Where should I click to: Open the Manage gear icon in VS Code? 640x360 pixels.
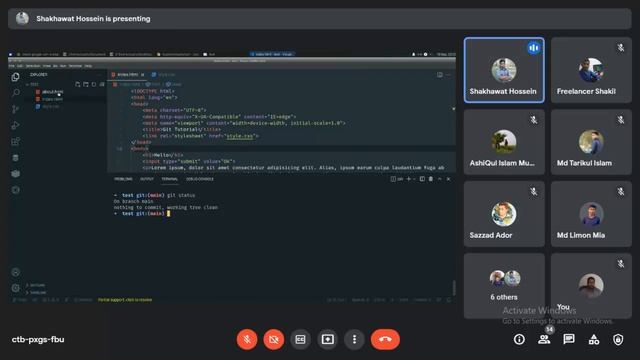pos(16,288)
